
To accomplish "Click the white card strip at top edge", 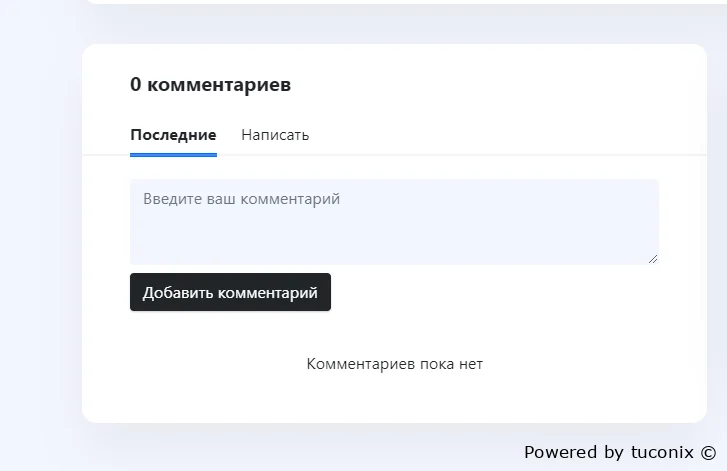I will [x=400, y=2].
